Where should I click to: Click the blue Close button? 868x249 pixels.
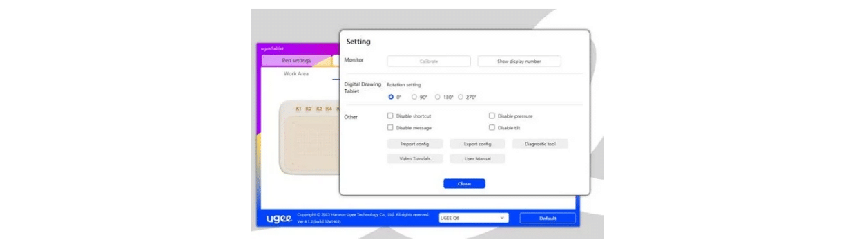click(x=464, y=184)
